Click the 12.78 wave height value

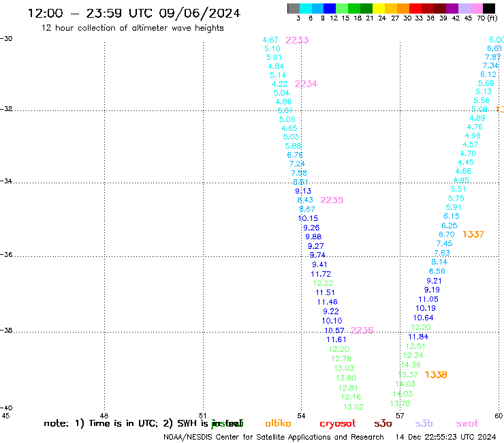coord(341,358)
